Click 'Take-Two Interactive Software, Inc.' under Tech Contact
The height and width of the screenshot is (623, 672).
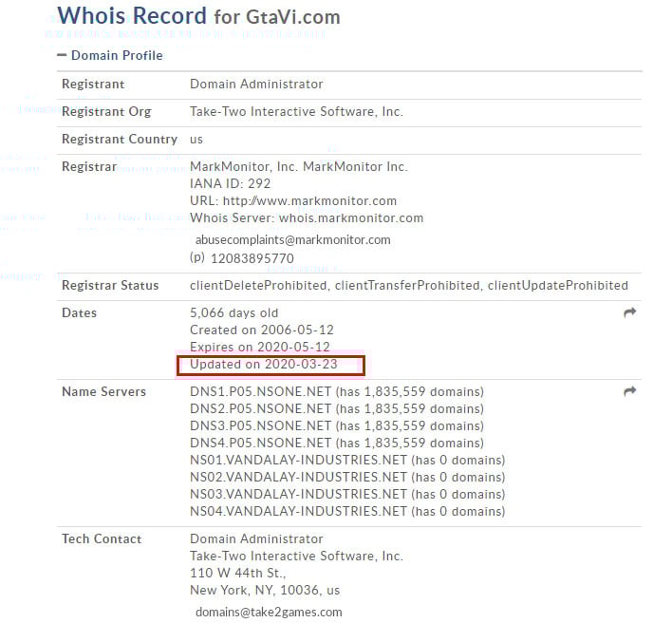(296, 557)
